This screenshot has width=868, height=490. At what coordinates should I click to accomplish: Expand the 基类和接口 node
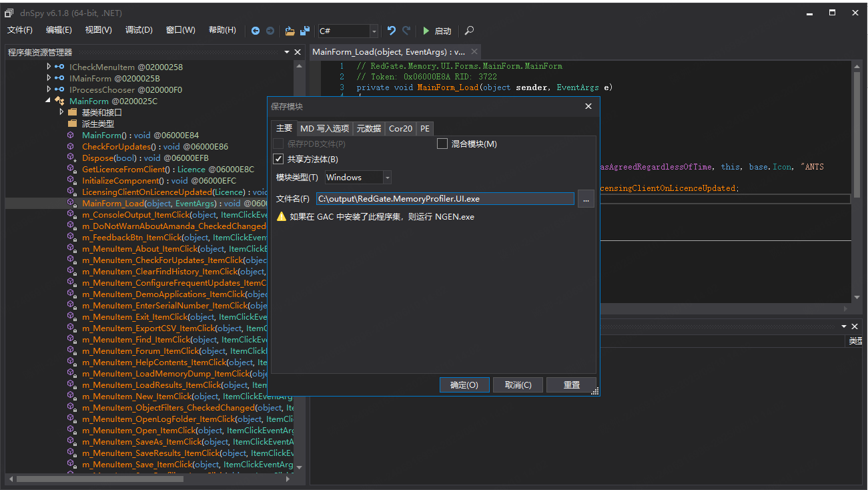61,113
